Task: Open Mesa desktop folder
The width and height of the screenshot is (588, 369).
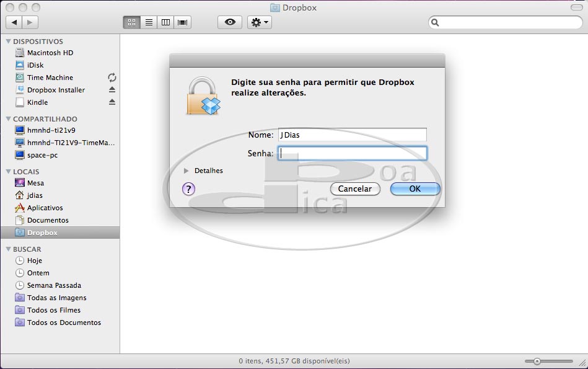Action: (x=60, y=183)
